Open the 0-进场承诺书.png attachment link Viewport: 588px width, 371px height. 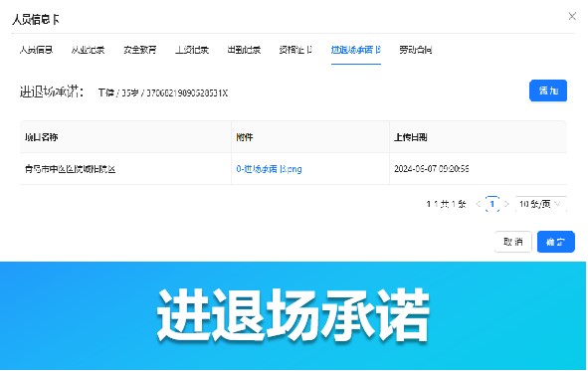pyautogui.click(x=269, y=169)
